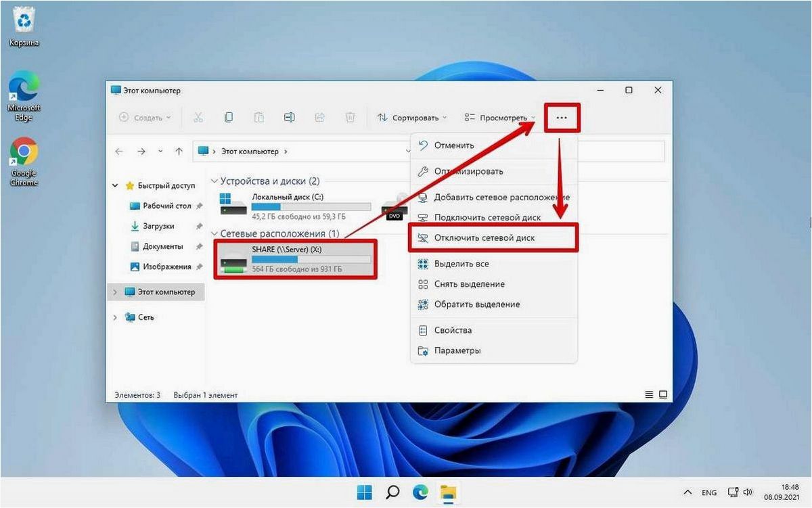Open the taskbar Search magnifier
This screenshot has width=812, height=508.
point(392,492)
